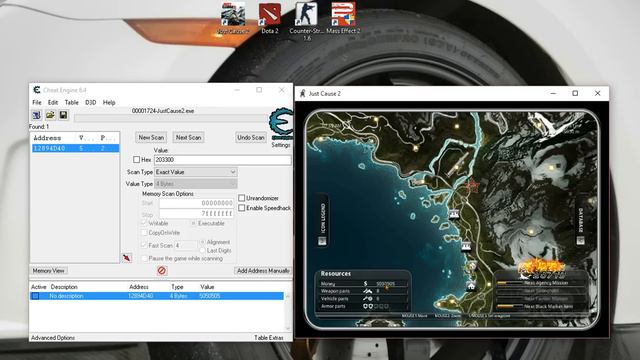The image size is (640, 360).
Task: Click the Vehicle parts icon in Resources
Action: click(368, 298)
